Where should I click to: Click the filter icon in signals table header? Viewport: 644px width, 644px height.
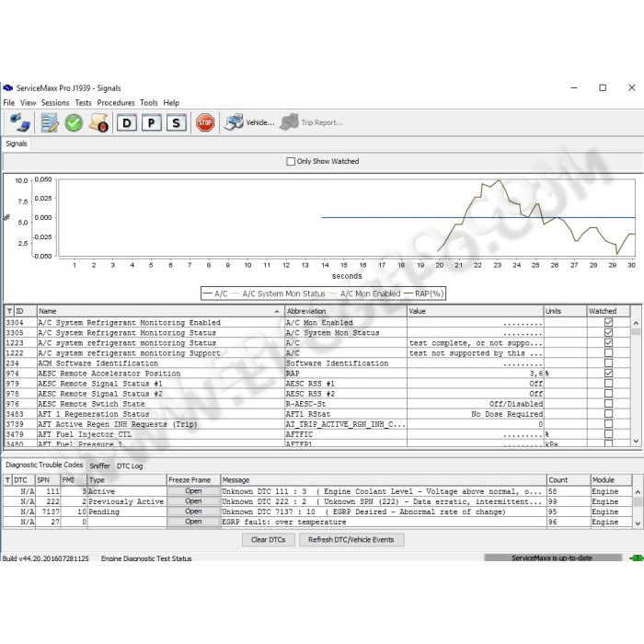point(9,311)
